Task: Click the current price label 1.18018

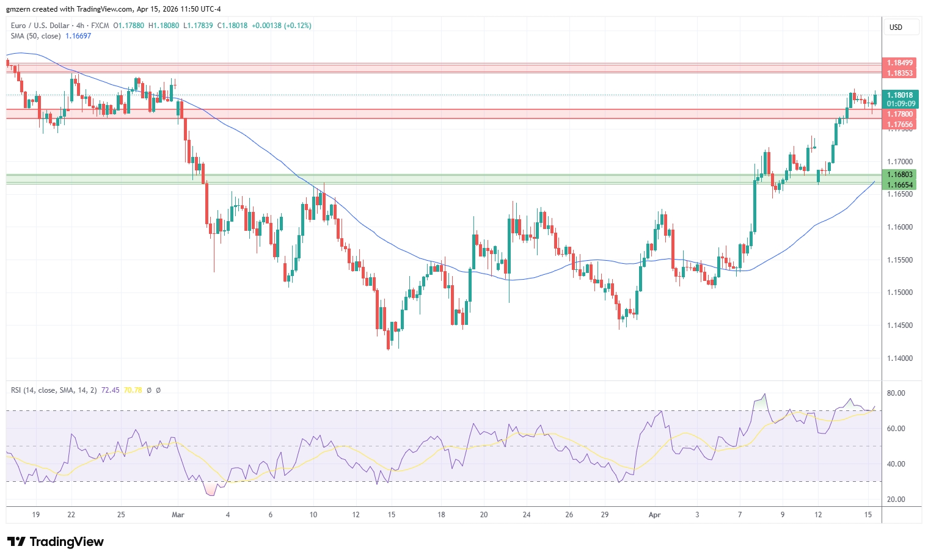Action: (900, 95)
